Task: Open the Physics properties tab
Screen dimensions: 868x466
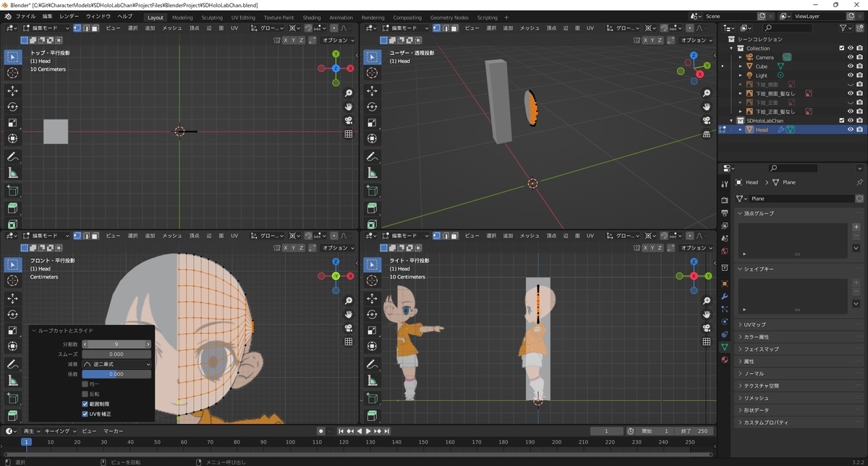Action: pos(725,322)
